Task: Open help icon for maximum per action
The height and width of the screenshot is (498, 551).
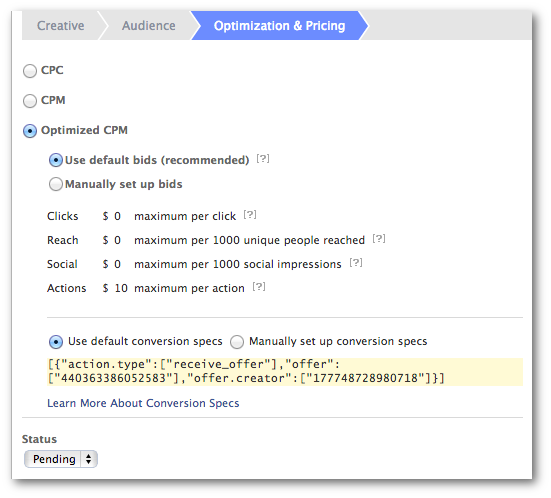Action: (259, 287)
